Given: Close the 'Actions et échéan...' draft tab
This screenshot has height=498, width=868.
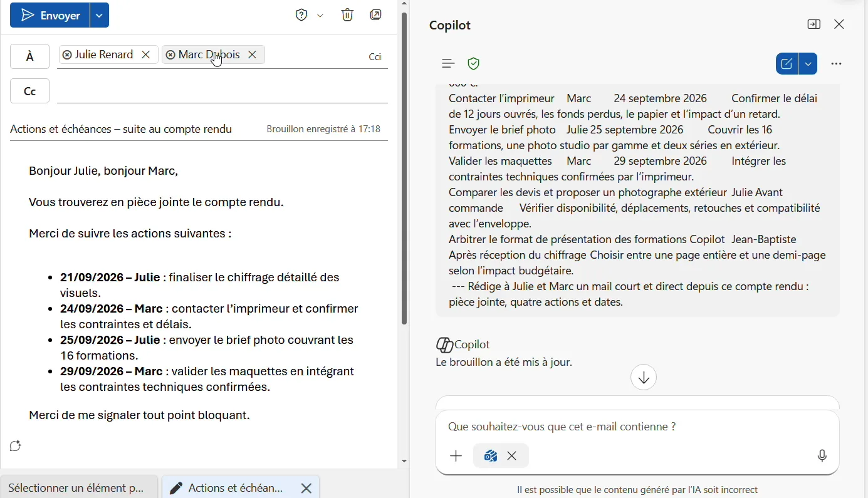Looking at the screenshot, I should (306, 488).
